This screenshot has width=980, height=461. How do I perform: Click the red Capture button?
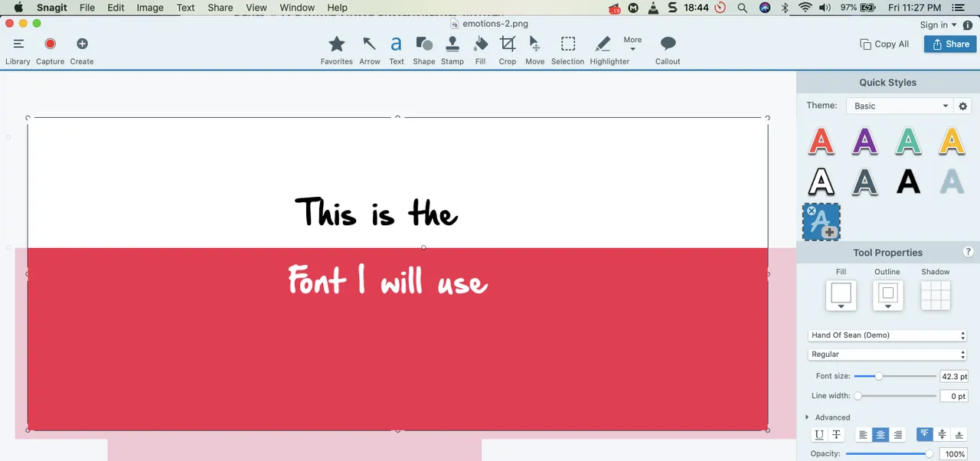tap(50, 44)
